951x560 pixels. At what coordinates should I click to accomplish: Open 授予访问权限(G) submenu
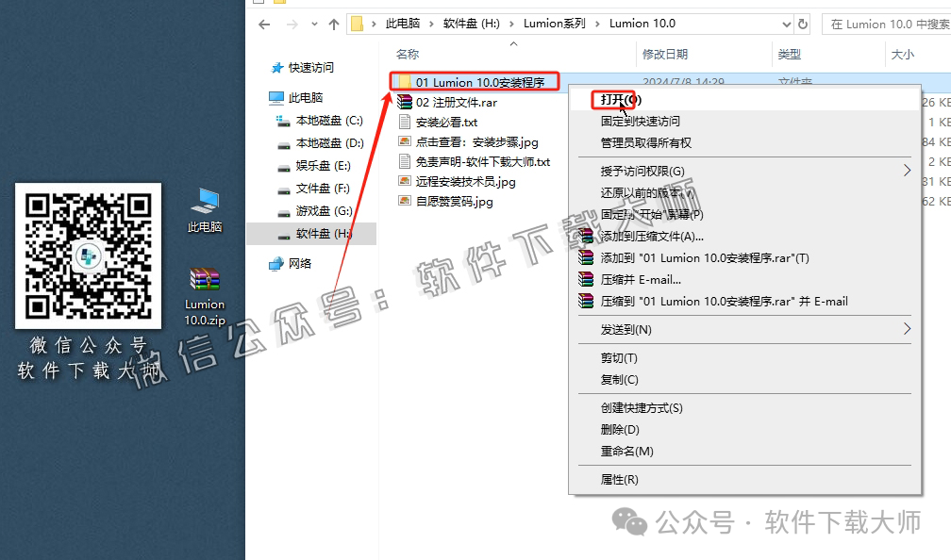tap(744, 171)
